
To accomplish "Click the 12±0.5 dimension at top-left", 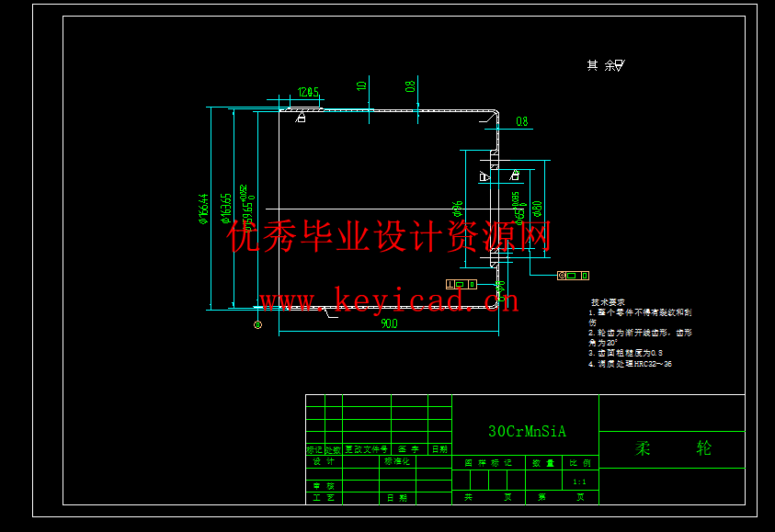I will click(307, 92).
